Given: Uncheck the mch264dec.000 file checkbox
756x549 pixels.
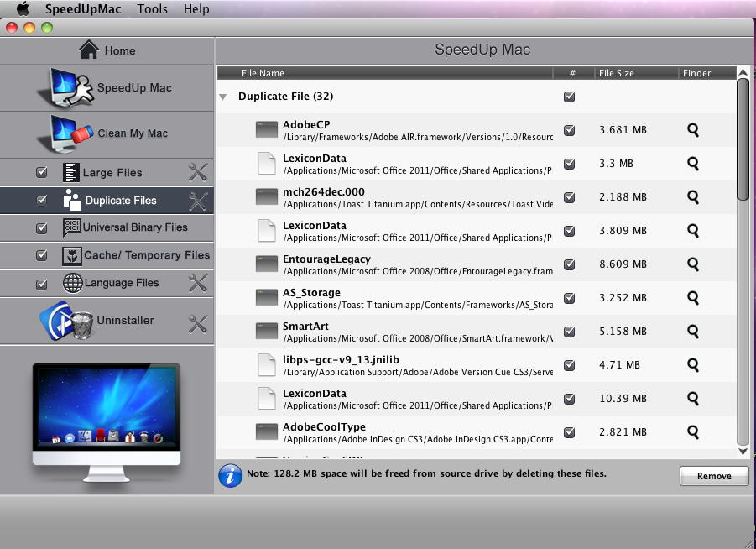Looking at the screenshot, I should click(570, 197).
